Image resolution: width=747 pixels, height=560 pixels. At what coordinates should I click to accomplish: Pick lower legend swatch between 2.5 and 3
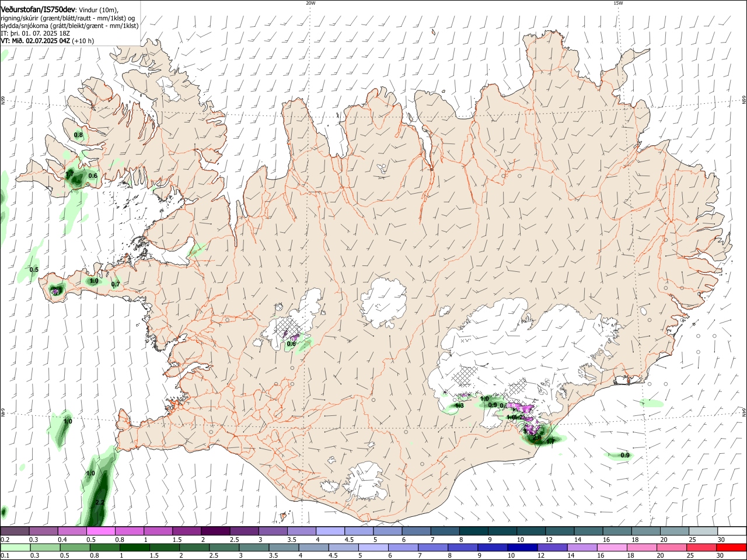[x=224, y=547]
